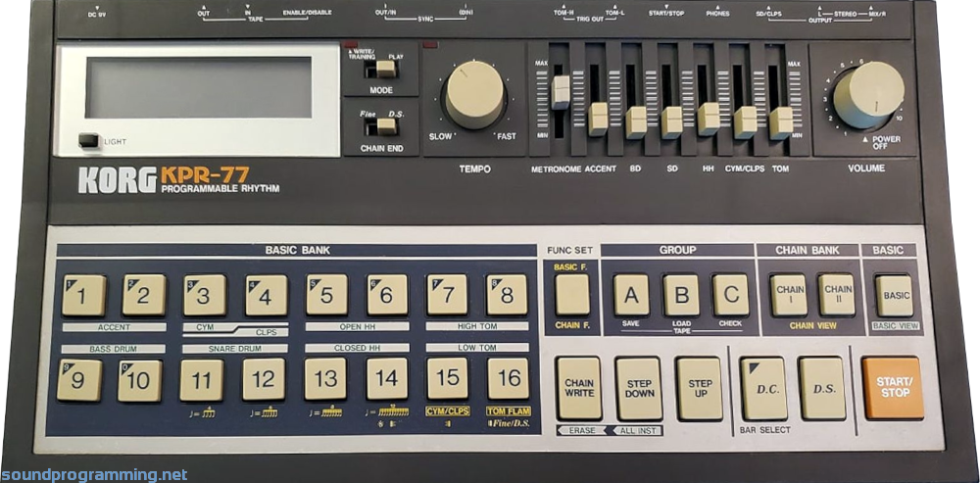This screenshot has height=483, width=980.
Task: Click the LCD display screen
Action: tap(199, 87)
